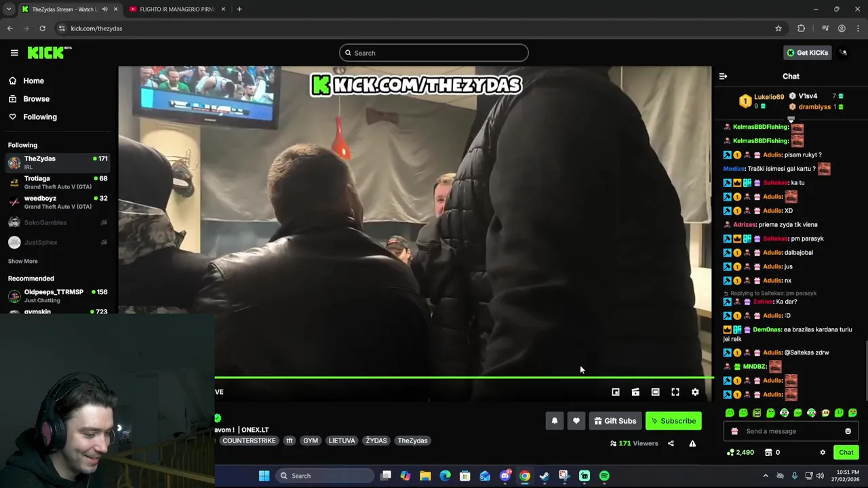Click the ŽYDAS tag

[376, 441]
